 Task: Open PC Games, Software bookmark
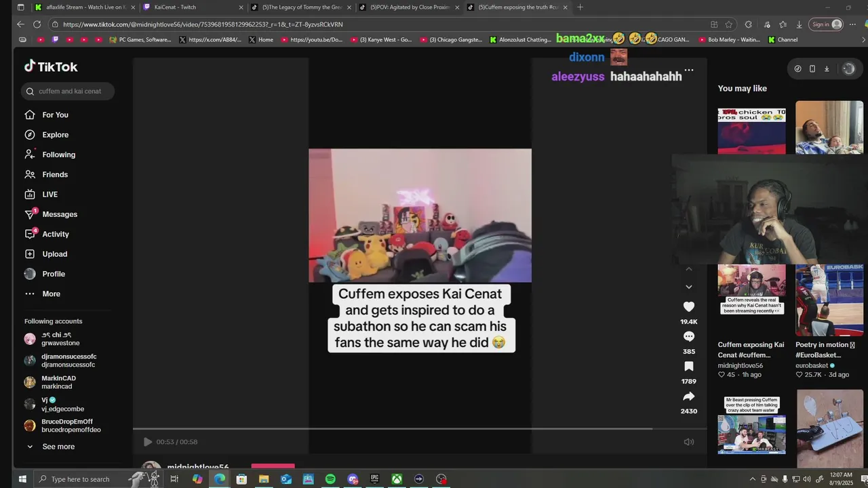tap(140, 40)
